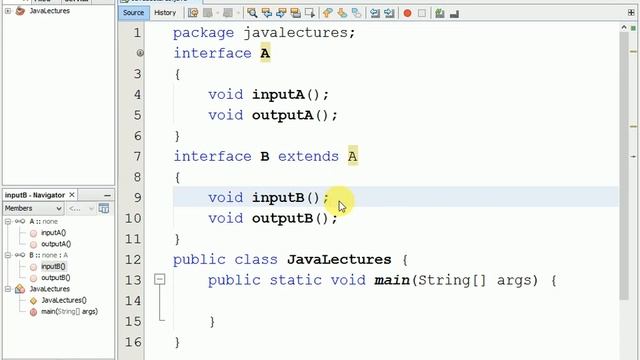The height and width of the screenshot is (360, 640).
Task: Minimize the Navigator panel
Action: coord(107,196)
